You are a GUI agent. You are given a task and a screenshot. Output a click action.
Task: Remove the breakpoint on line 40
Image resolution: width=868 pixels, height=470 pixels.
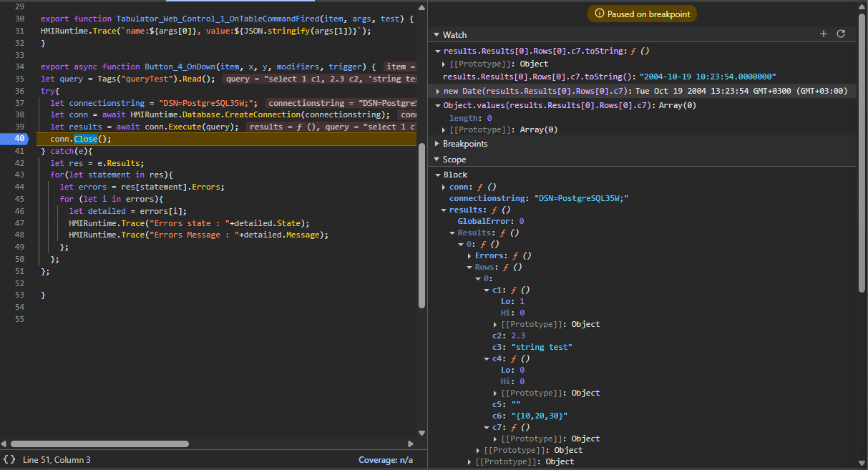(20, 139)
